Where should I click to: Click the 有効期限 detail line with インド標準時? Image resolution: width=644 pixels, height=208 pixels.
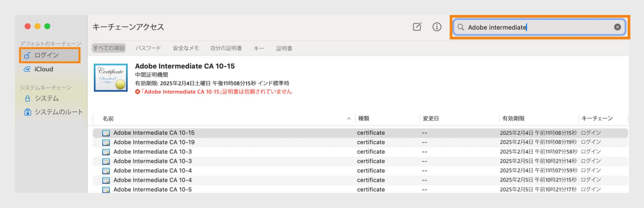click(212, 83)
